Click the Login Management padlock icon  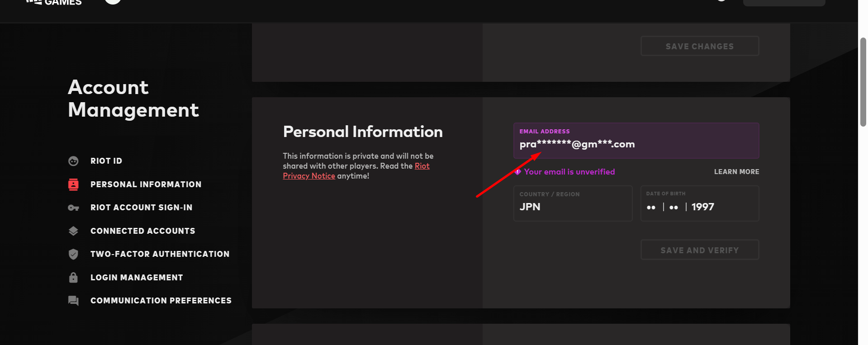(73, 278)
